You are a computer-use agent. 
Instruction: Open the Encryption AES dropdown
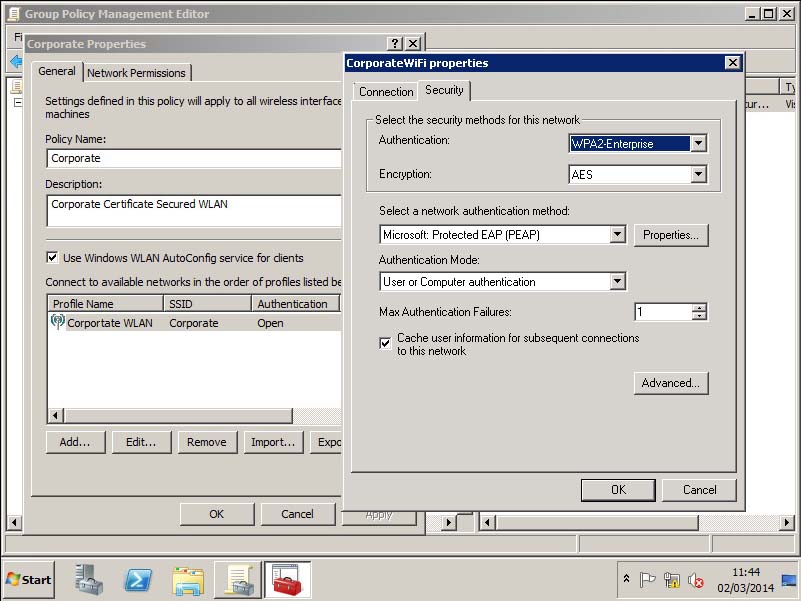698,174
